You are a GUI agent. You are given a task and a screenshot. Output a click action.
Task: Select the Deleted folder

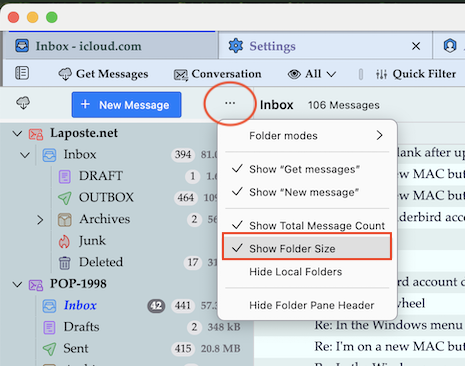(101, 262)
